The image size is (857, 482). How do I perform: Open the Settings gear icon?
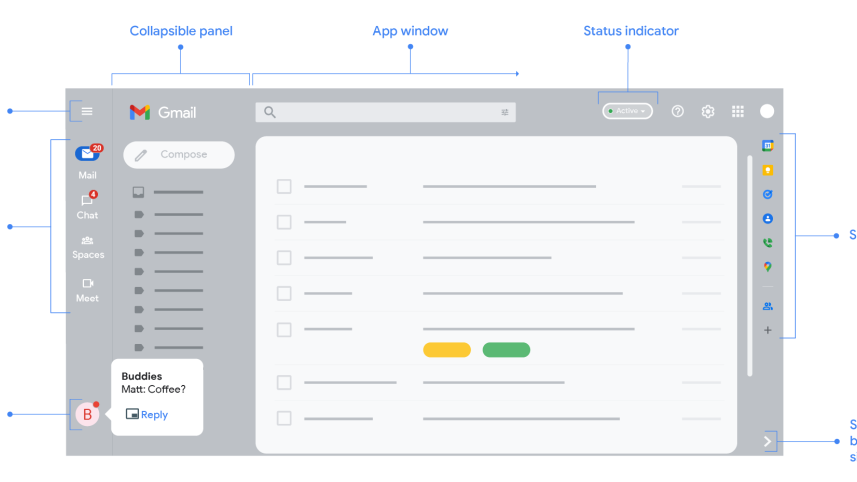(x=708, y=112)
